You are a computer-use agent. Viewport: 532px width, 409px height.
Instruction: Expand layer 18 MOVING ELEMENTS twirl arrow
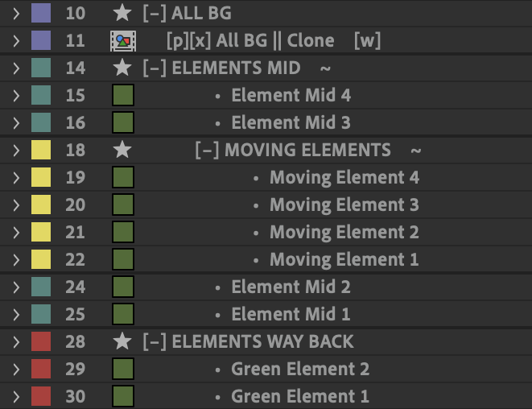point(16,150)
